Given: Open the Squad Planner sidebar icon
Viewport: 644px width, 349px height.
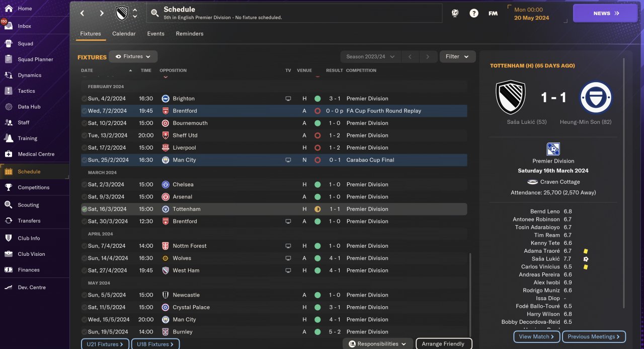Looking at the screenshot, I should tap(9, 59).
